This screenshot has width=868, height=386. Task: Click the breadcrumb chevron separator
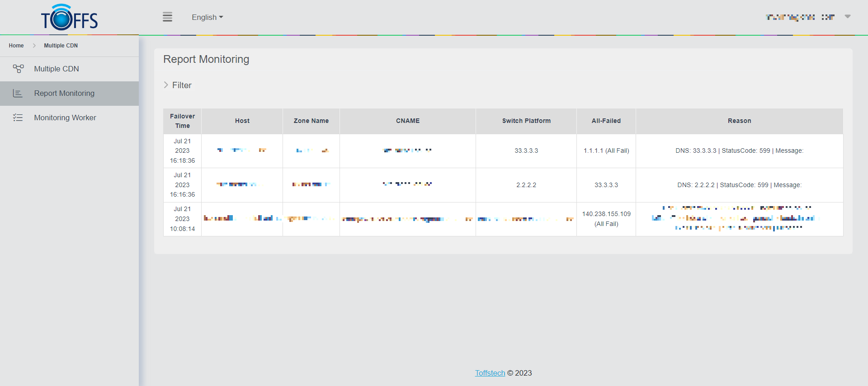click(x=34, y=46)
